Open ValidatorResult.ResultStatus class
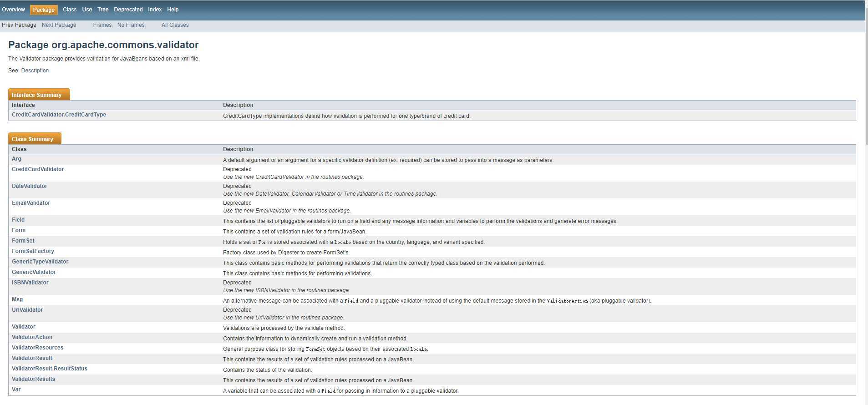The height and width of the screenshot is (405, 868). click(50, 369)
